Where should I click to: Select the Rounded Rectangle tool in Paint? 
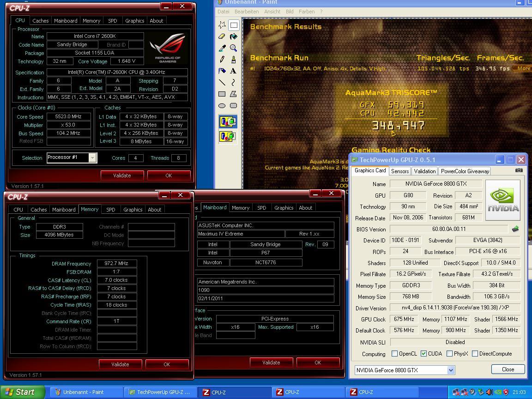point(233,105)
